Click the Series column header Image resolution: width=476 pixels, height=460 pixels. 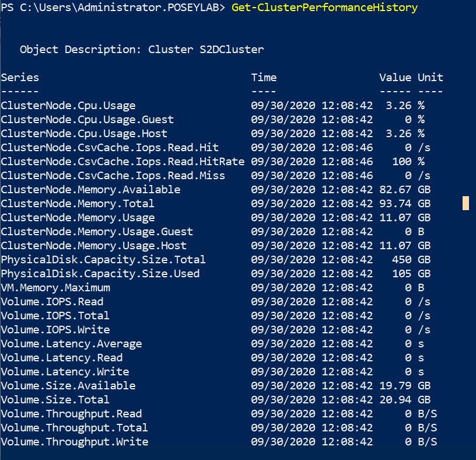[20, 78]
